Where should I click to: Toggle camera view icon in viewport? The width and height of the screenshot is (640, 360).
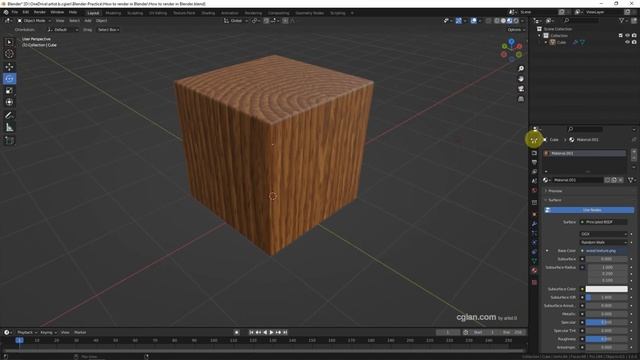pos(521,89)
